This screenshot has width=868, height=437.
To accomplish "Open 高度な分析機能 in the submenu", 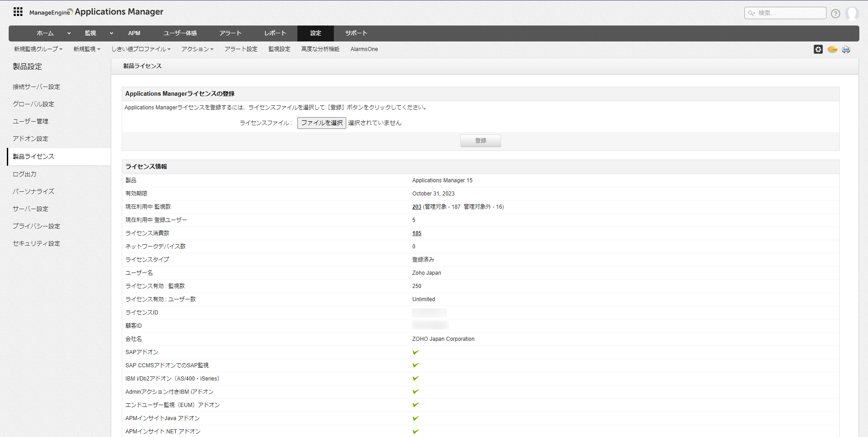I will 320,49.
